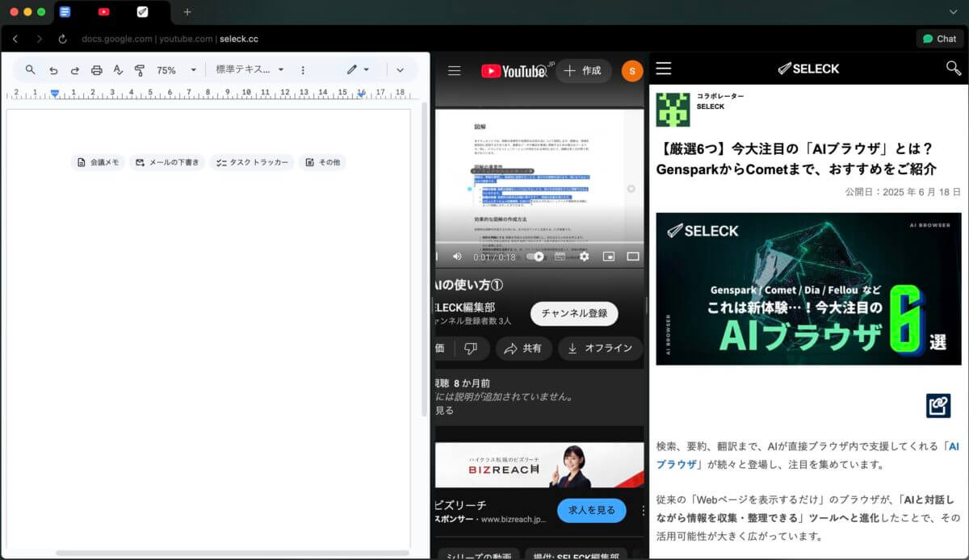This screenshot has height=560, width=969.
Task: Click the その他 template chip
Action: click(322, 162)
